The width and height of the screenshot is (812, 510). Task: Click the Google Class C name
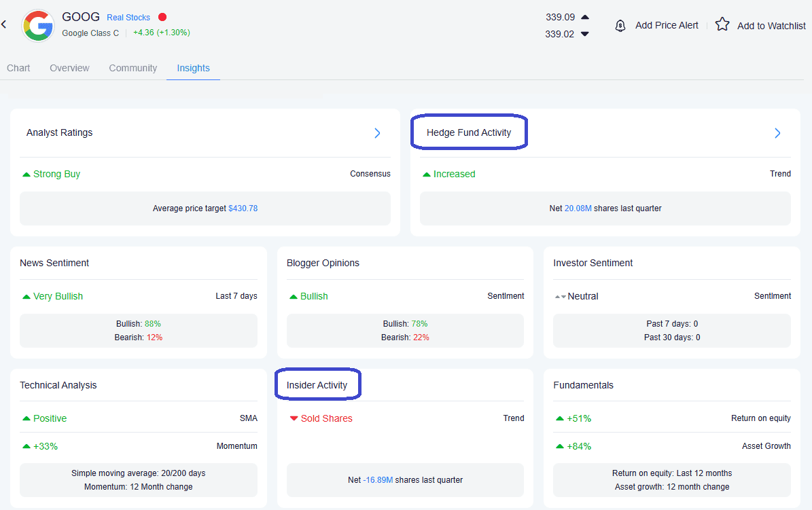(90, 33)
